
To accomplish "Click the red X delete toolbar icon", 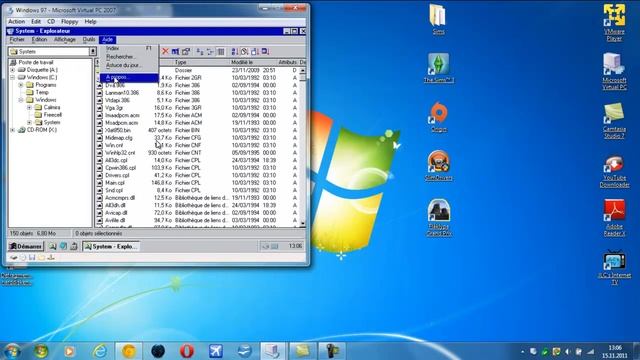I will (165, 51).
